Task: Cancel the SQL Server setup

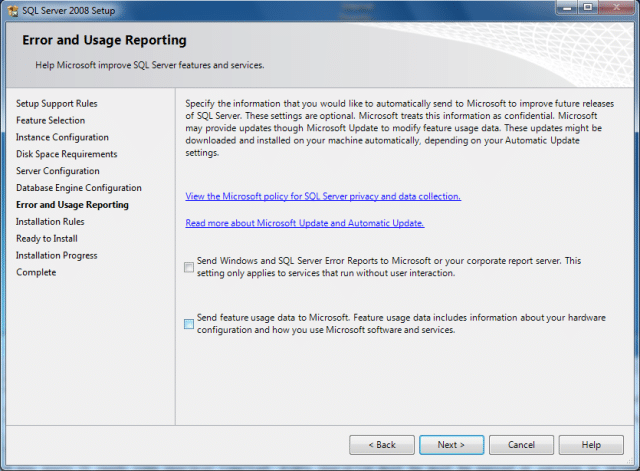Action: [521, 445]
